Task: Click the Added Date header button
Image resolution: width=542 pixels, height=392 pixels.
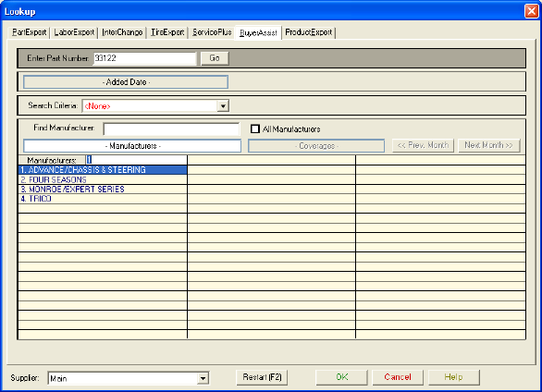Action: pyautogui.click(x=126, y=82)
